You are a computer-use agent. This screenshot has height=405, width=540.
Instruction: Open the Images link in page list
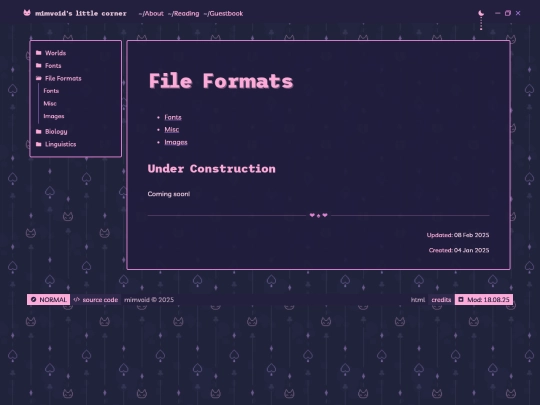click(x=176, y=142)
